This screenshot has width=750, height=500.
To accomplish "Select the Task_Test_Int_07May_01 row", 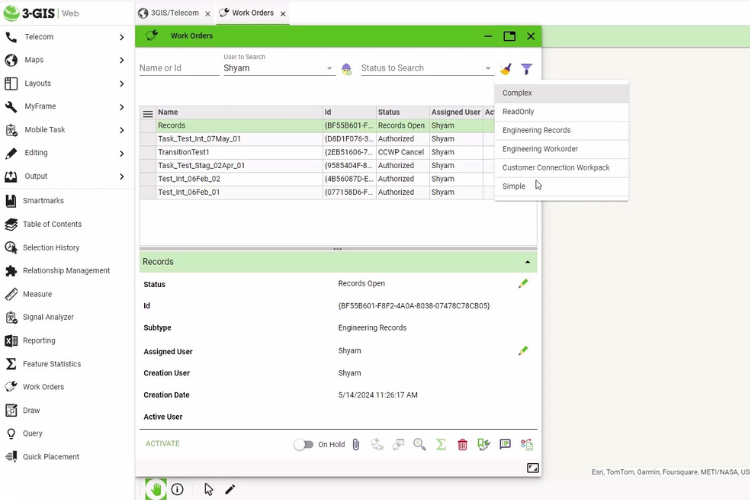I will pyautogui.click(x=317, y=139).
